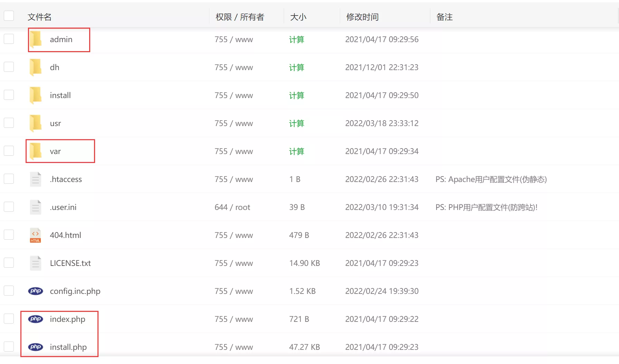
Task: Click the usr folder icon
Action: pos(36,123)
